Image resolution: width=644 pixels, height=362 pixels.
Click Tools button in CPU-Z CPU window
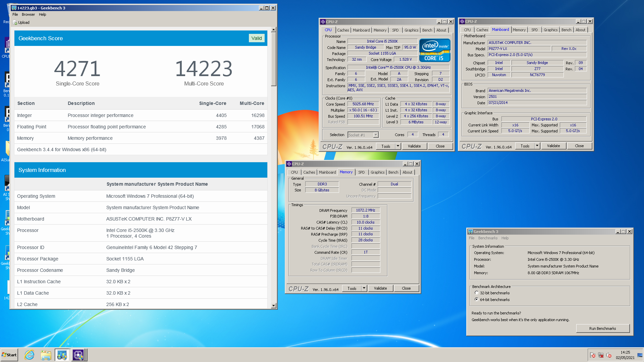click(386, 146)
